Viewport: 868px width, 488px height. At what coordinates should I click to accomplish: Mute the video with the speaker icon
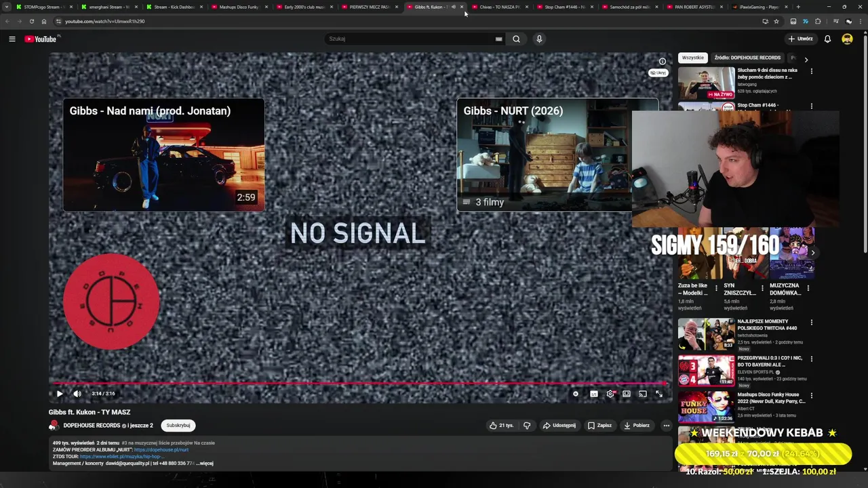coord(77,394)
